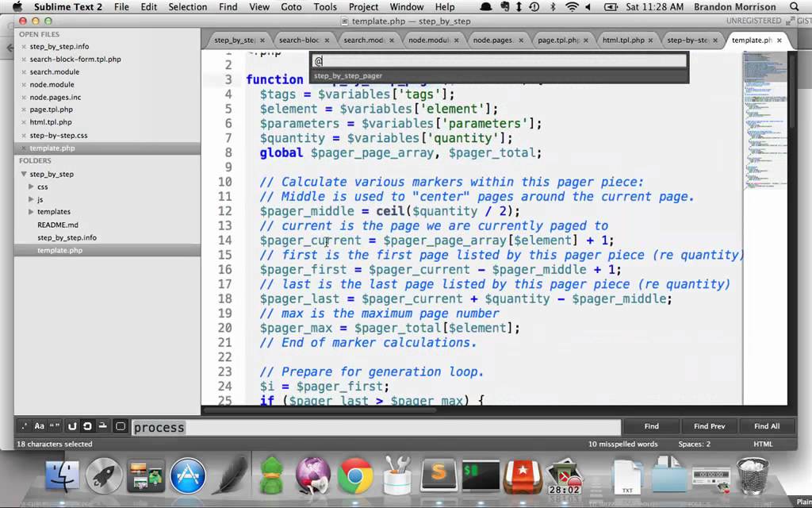Close node.module in open files list
The width and height of the screenshot is (812, 508).
click(24, 84)
